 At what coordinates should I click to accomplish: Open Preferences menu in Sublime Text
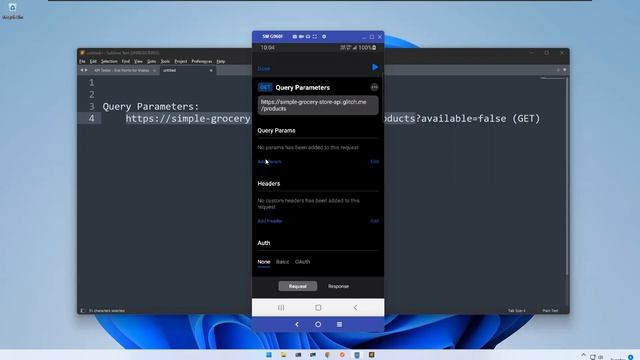[202, 61]
